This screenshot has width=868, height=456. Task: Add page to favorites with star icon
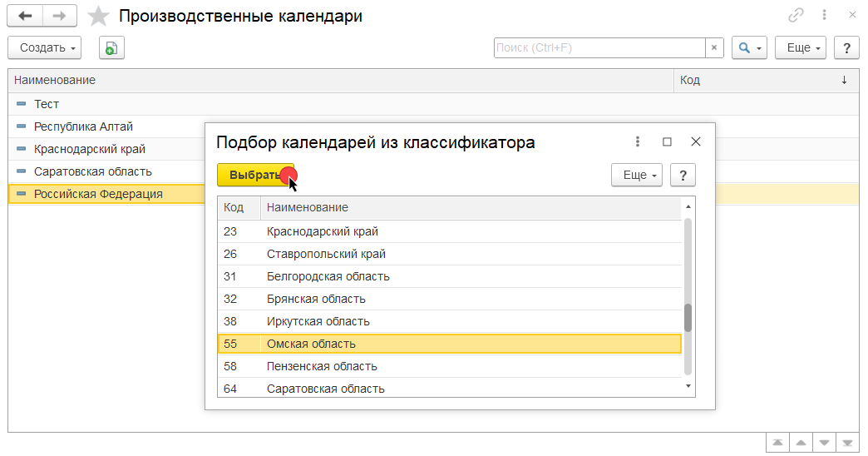[x=98, y=16]
